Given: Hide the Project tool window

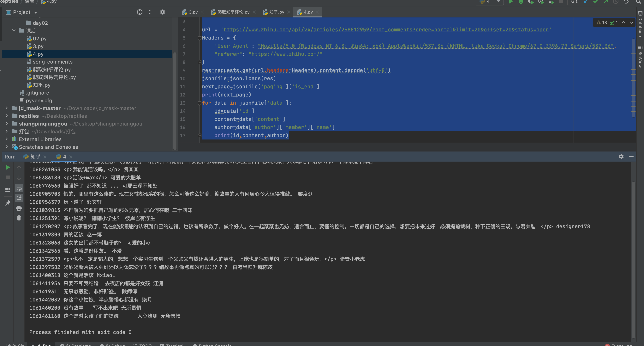Looking at the screenshot, I should point(172,12).
